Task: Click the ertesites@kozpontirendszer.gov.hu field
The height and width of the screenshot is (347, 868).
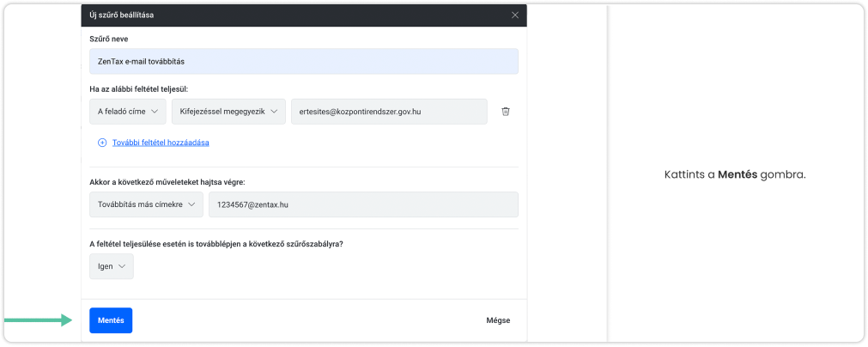Action: click(x=389, y=112)
